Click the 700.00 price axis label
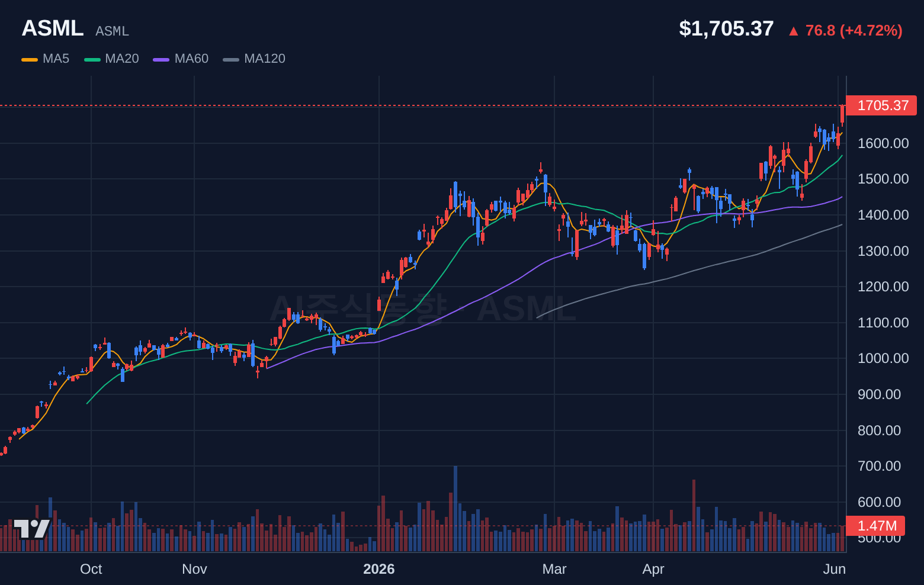This screenshot has height=585, width=924. coord(879,466)
